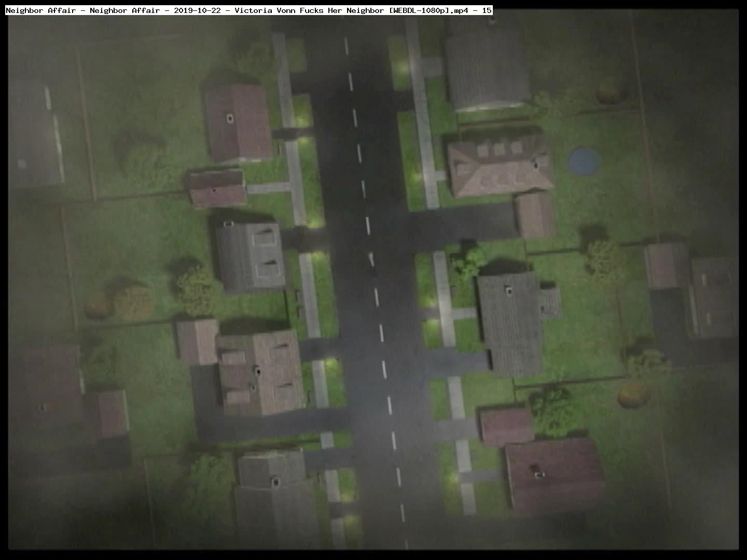This screenshot has width=747, height=560.
Task: Click the orange bush near the lower right fence
Action: point(633,394)
